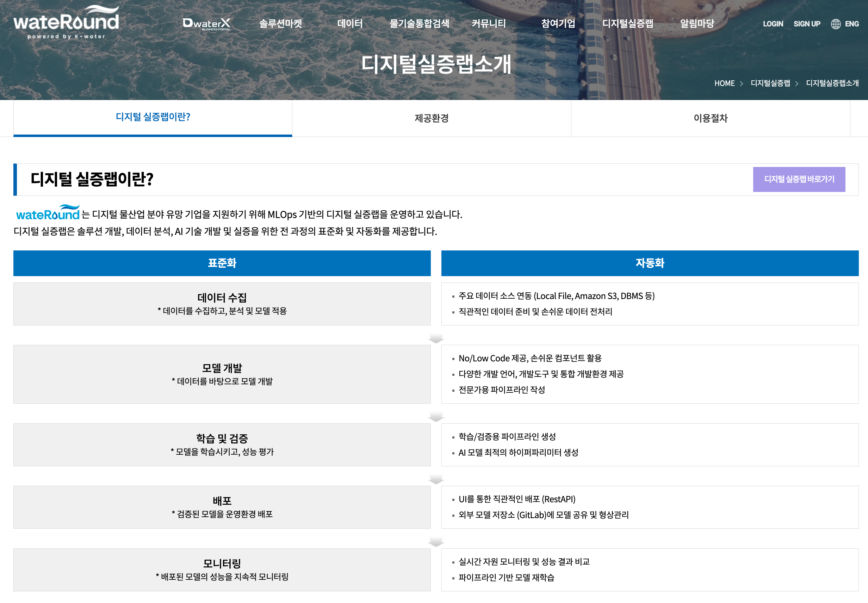
Task: Click arrow below 모델 개발 section
Action: click(x=436, y=417)
